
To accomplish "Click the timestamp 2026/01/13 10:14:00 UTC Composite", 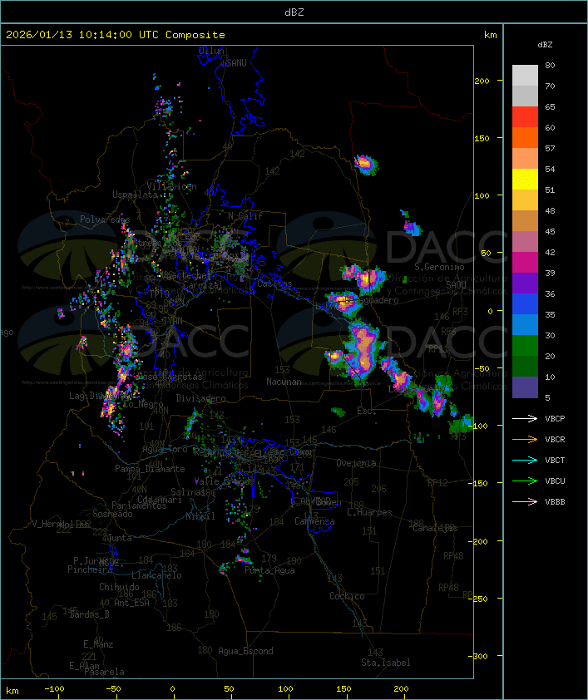I will (x=116, y=35).
